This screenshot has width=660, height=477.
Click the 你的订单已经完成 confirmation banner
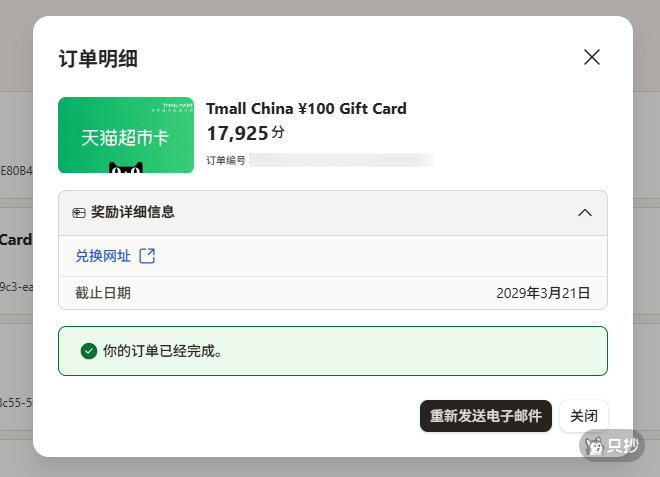tap(333, 351)
